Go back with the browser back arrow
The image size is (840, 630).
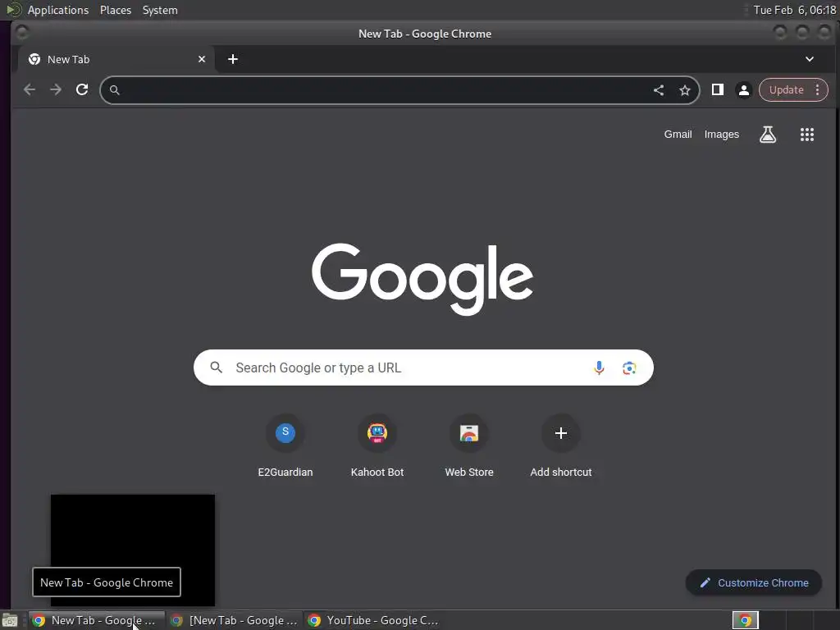tap(30, 90)
